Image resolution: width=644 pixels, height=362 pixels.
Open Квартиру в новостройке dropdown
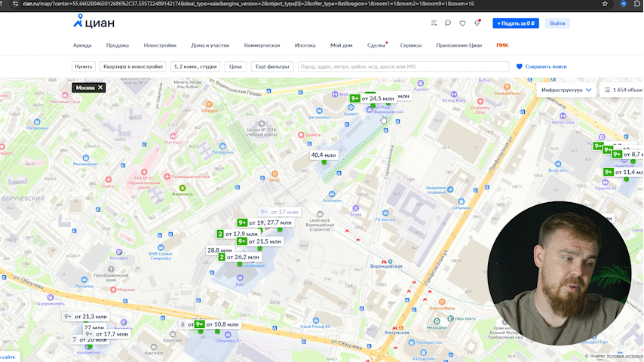click(133, 66)
